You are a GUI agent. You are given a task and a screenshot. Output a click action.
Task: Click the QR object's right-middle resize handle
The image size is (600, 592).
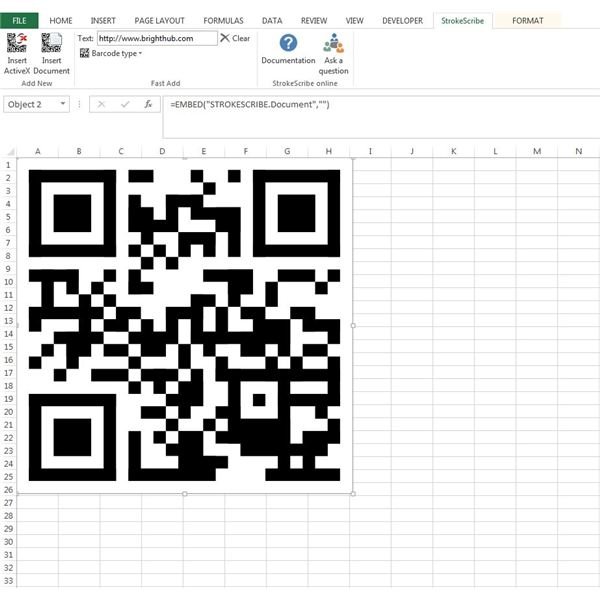(353, 326)
